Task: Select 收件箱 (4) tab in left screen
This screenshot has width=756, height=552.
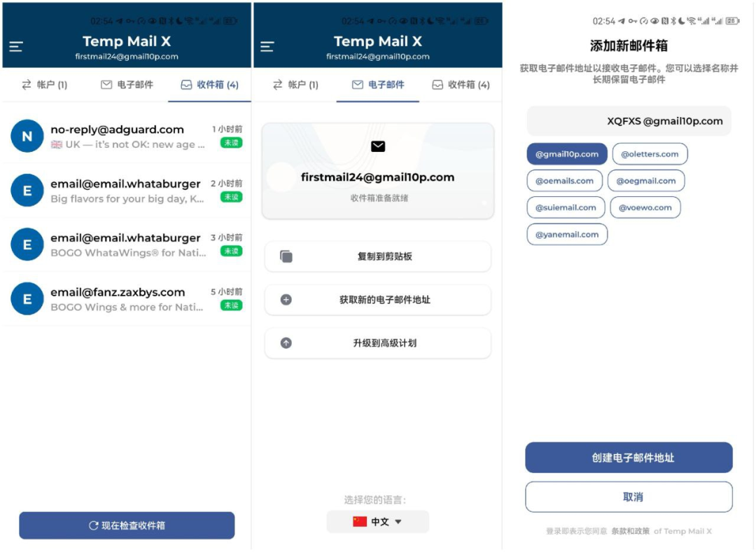Action: 209,85
